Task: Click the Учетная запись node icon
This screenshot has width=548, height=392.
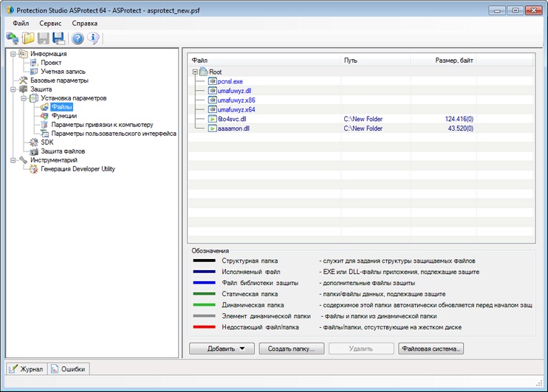Action: 33,72
